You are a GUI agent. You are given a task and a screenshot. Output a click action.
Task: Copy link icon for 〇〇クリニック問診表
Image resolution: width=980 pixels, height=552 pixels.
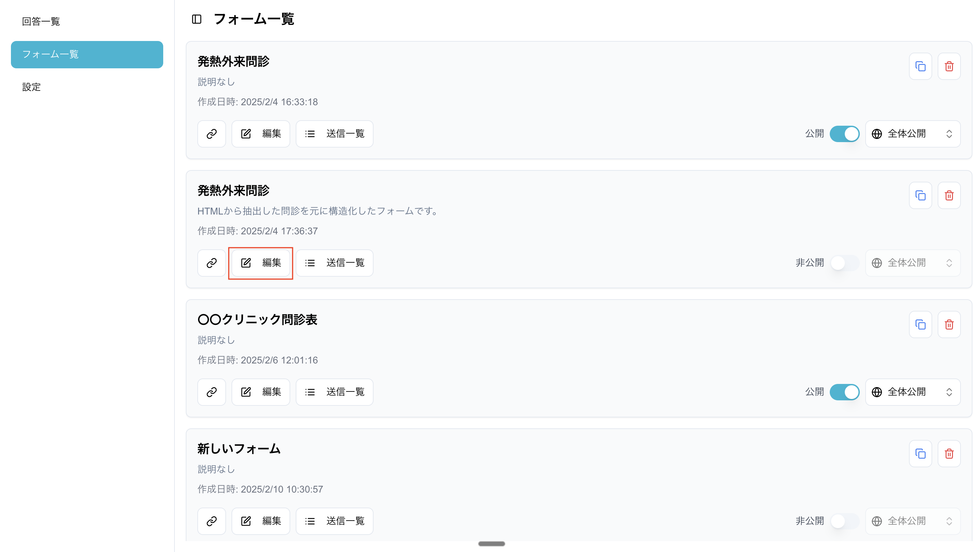pos(211,392)
